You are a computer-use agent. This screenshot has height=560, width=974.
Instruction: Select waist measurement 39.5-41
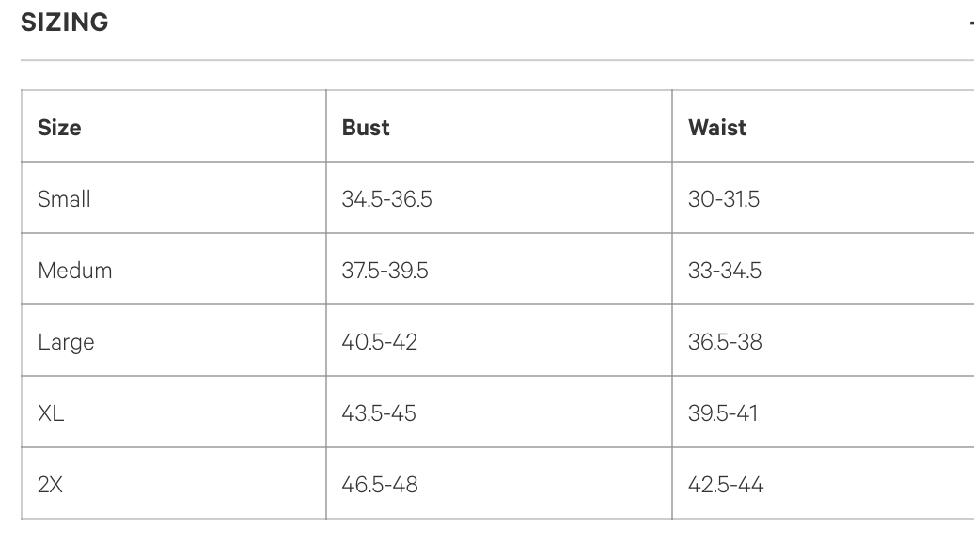(x=722, y=413)
